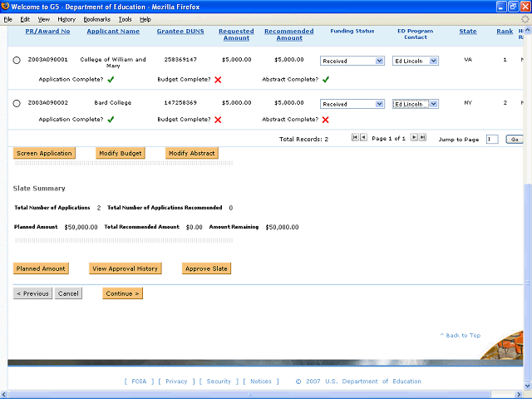
Task: Go to first page icon
Action: point(355,137)
